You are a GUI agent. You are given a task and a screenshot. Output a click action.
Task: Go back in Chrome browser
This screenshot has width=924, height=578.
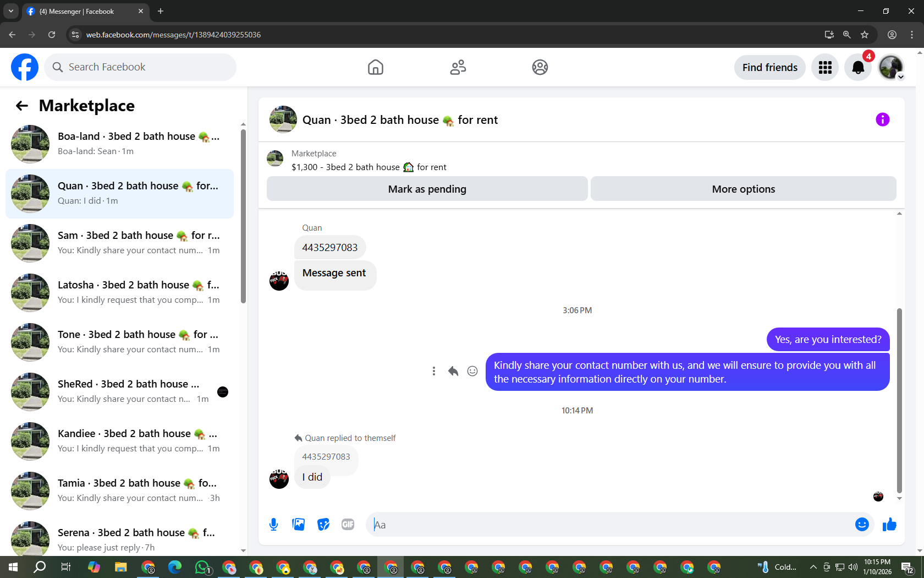[x=12, y=35]
